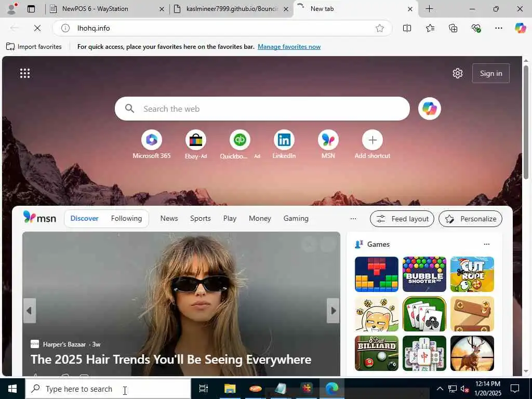Click Manage favorites now link
The height and width of the screenshot is (399, 532).
[x=289, y=47]
